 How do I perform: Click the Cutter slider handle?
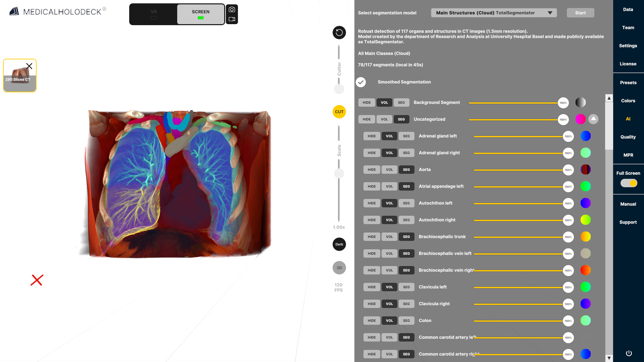tap(339, 89)
